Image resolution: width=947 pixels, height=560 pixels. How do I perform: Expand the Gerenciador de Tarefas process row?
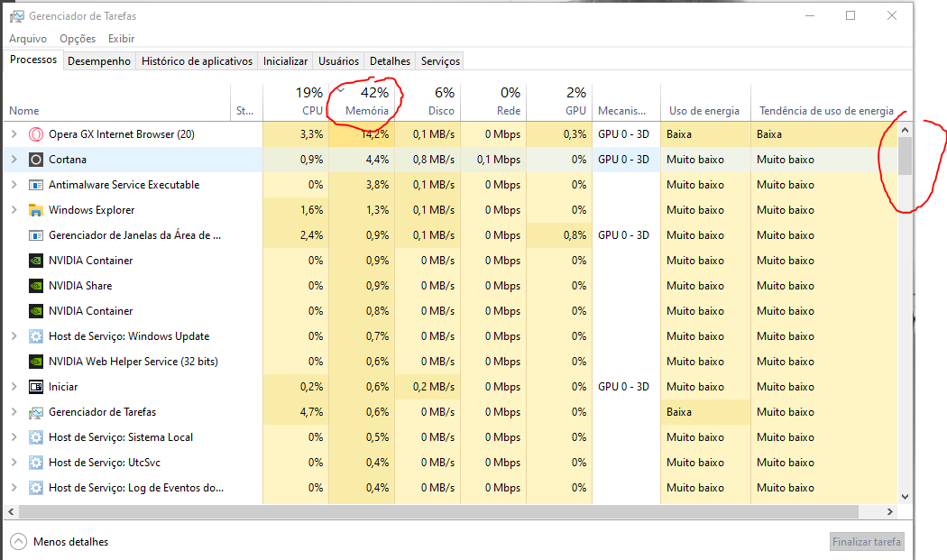(x=14, y=412)
